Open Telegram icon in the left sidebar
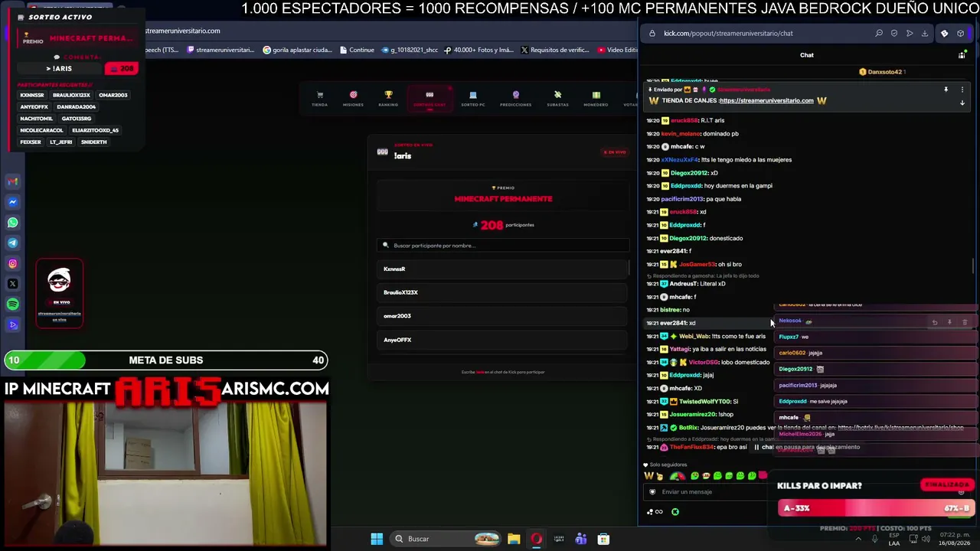980x551 pixels. 13,243
